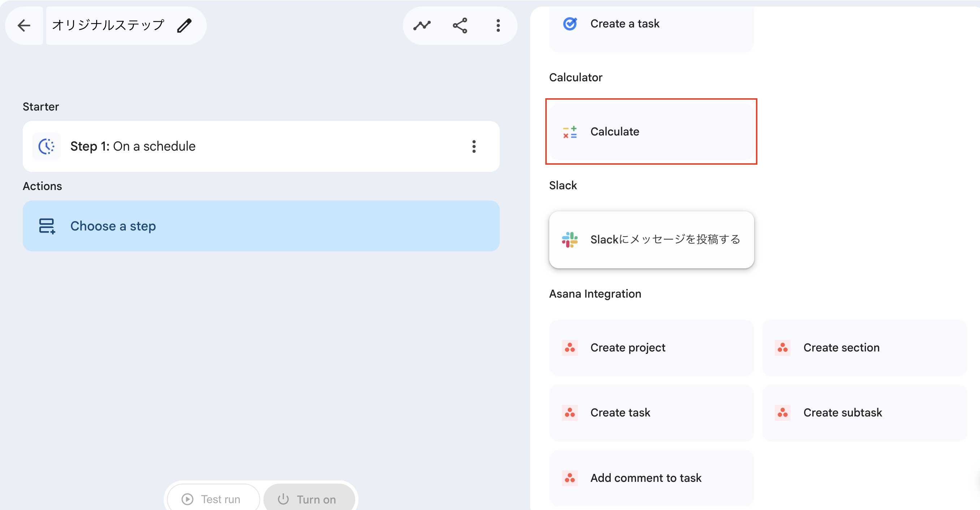Choose the Calculate step
Screen dimensions: 980x510
651,131
